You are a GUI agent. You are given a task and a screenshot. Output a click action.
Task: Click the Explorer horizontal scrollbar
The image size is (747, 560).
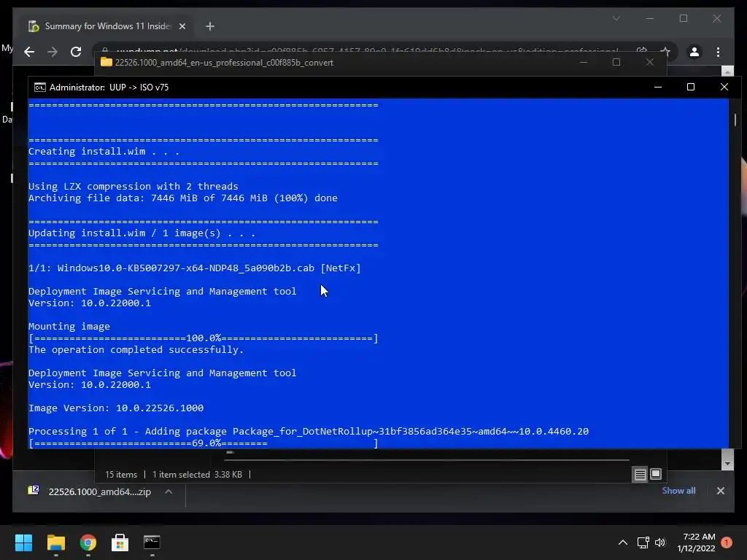tap(426, 460)
